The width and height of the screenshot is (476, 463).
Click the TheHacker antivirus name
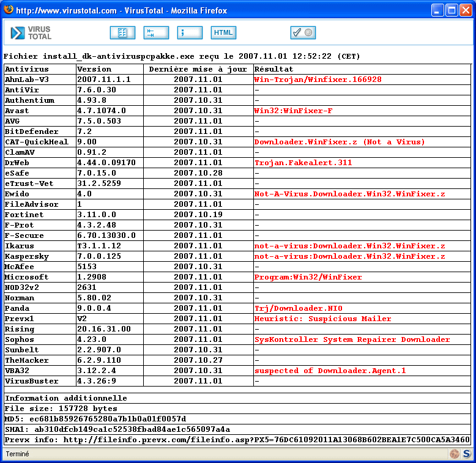27,360
